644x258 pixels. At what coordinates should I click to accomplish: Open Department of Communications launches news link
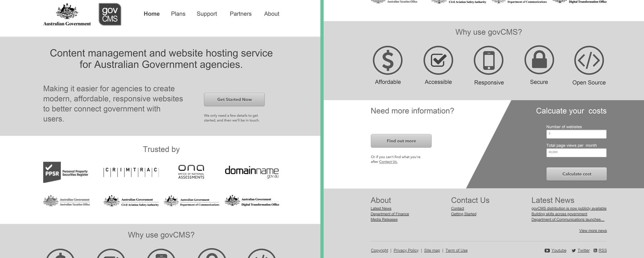point(568,220)
